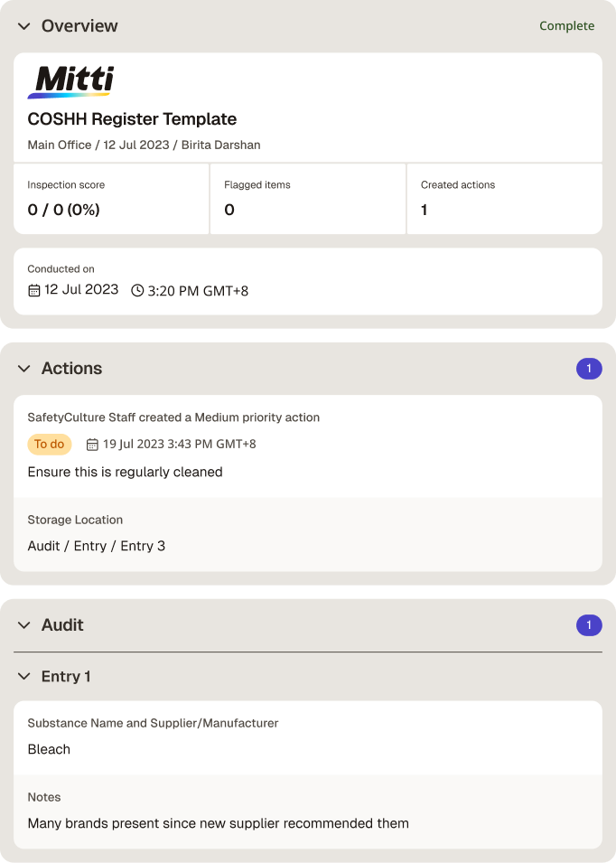
Task: Click the calendar icon next to 19 Jul 2023
Action: 92,445
